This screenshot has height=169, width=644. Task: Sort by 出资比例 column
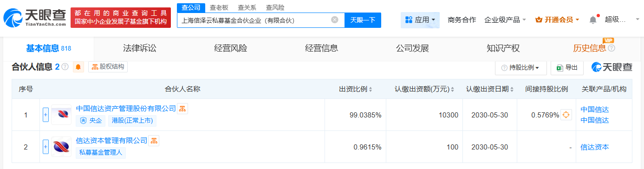[x=371, y=89]
